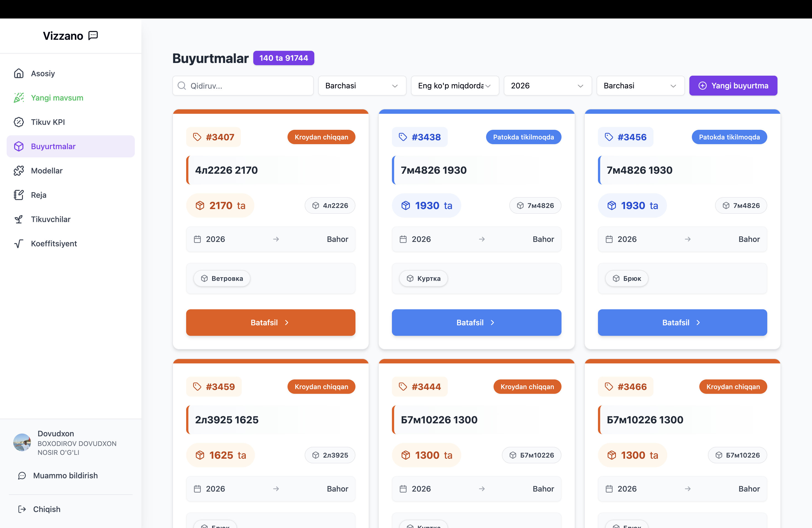Click the tag icon on order #3407
The height and width of the screenshot is (528, 812).
tap(197, 137)
